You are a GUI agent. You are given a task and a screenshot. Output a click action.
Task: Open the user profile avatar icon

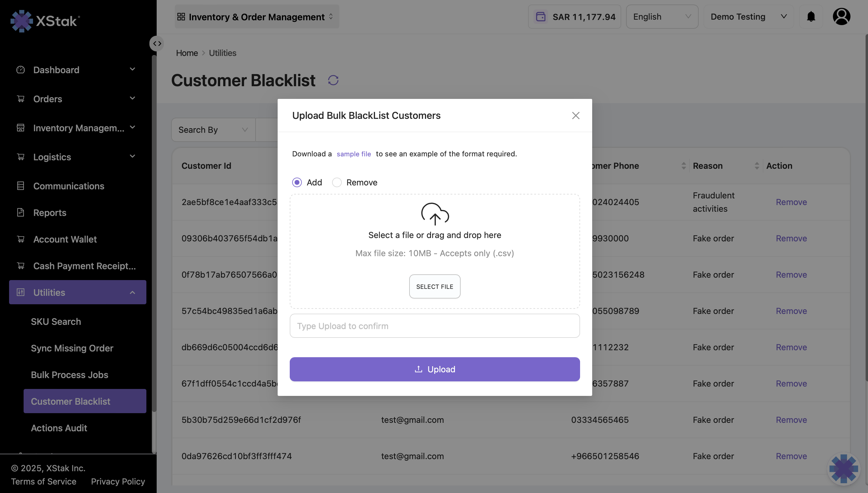841,17
